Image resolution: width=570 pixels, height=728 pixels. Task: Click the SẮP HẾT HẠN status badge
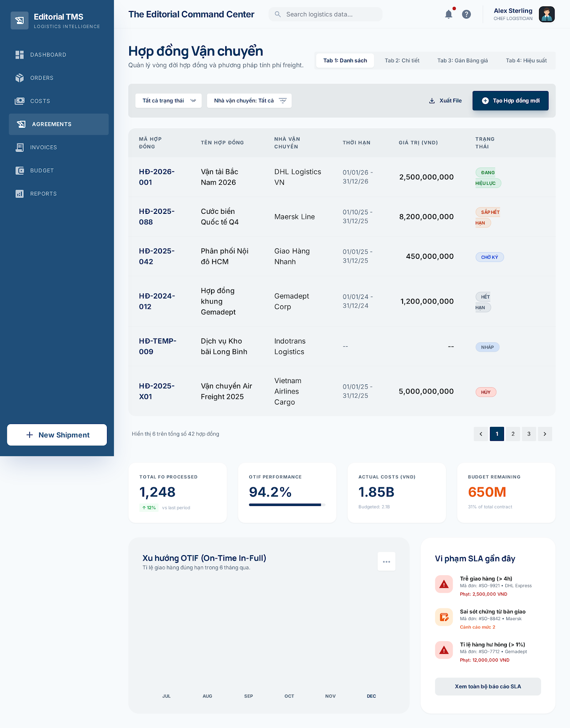[488, 217]
